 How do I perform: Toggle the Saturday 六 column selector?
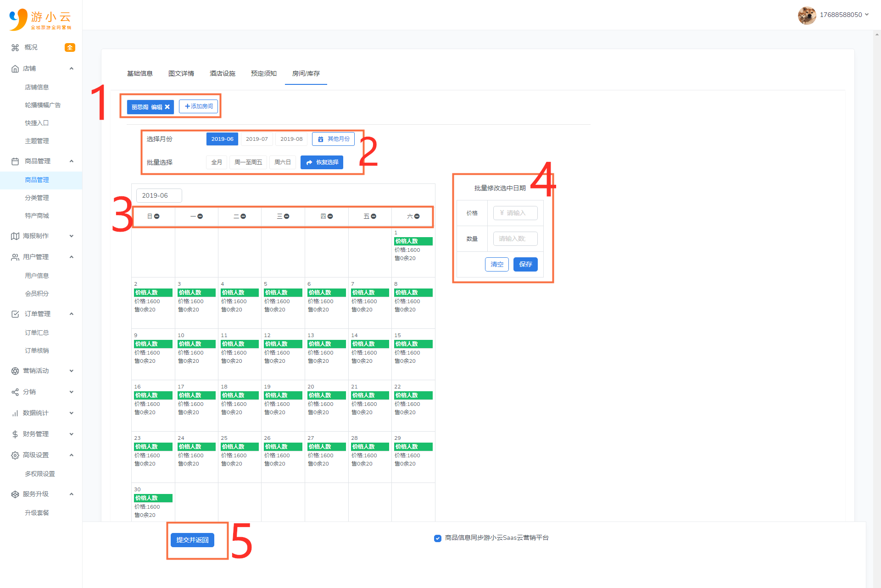[x=417, y=216]
